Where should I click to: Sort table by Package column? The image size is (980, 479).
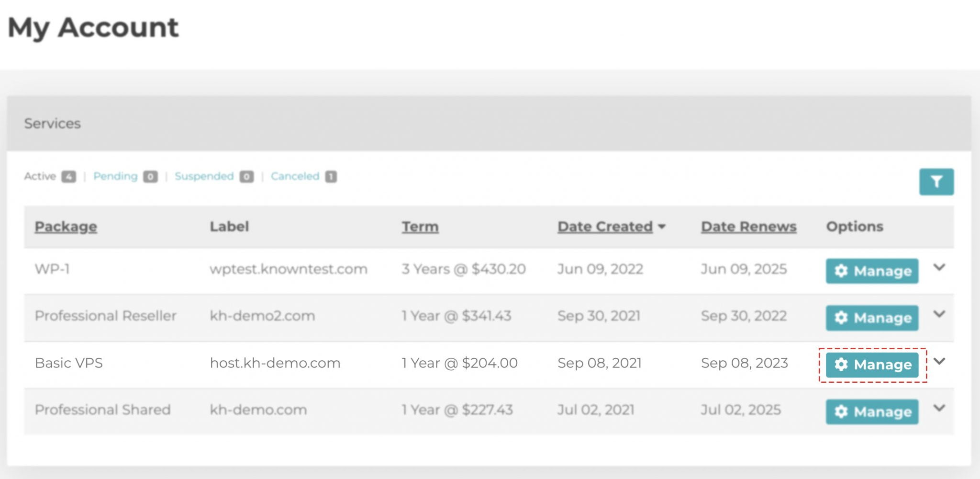[66, 227]
